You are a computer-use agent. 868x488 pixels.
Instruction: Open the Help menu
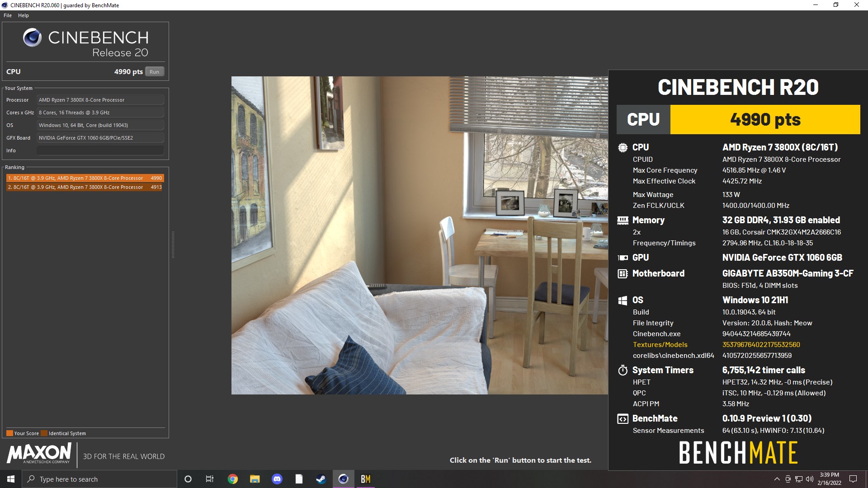tap(24, 15)
